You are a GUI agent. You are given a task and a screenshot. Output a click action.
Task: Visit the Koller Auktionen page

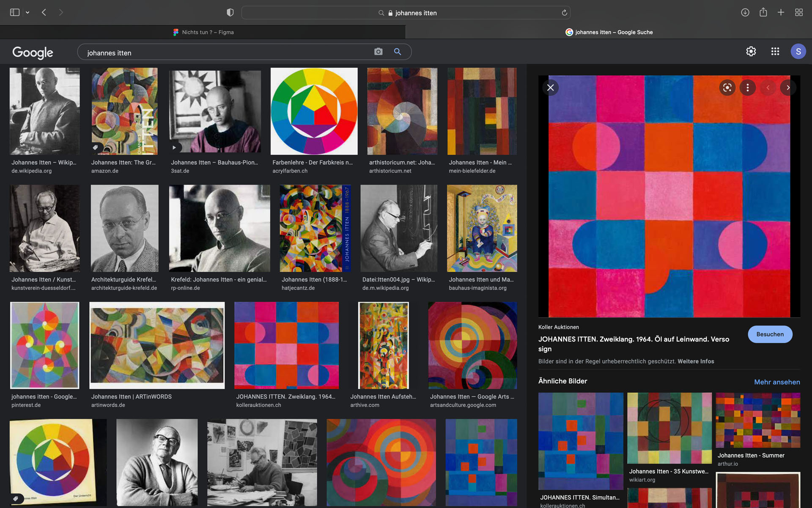[x=770, y=334]
